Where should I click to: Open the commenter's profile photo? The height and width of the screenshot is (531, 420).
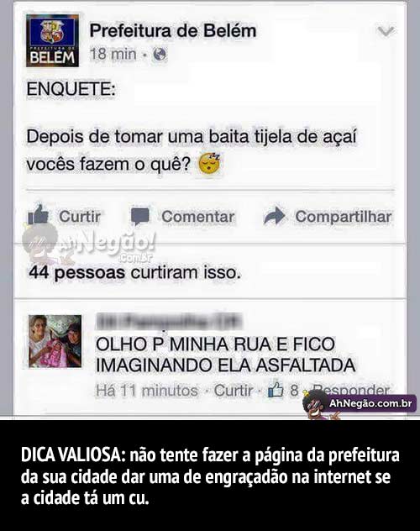(x=55, y=341)
